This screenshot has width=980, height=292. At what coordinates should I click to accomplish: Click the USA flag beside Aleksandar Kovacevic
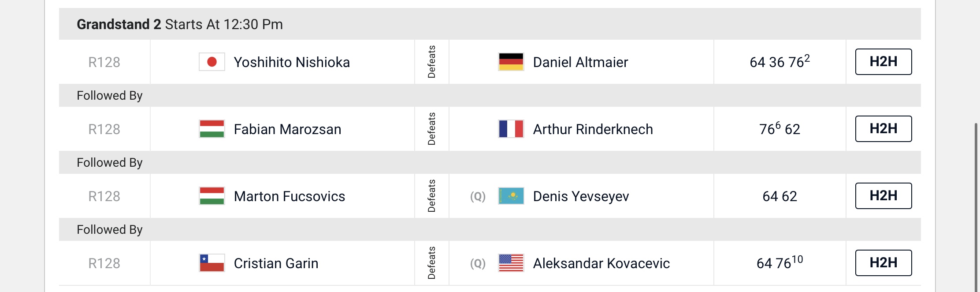511,263
